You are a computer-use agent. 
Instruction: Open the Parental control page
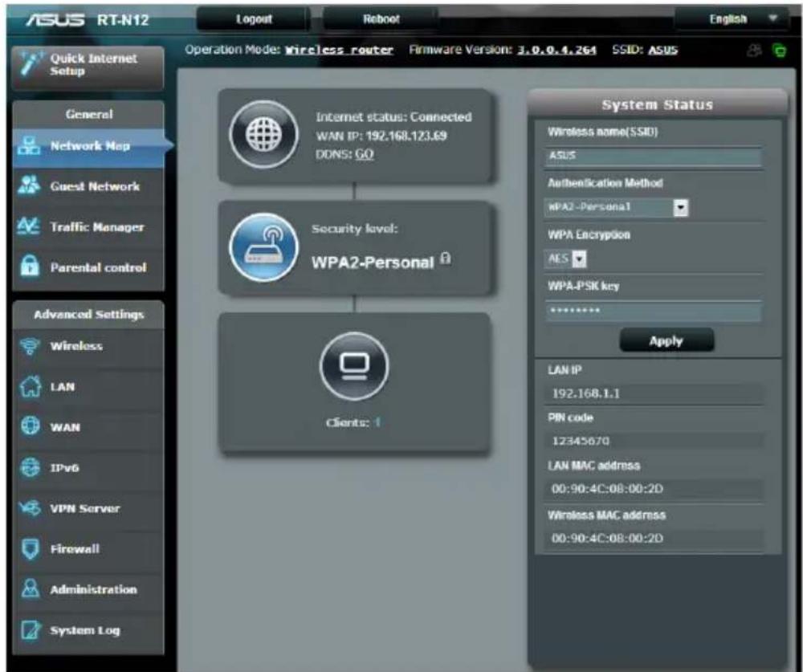pos(88,267)
